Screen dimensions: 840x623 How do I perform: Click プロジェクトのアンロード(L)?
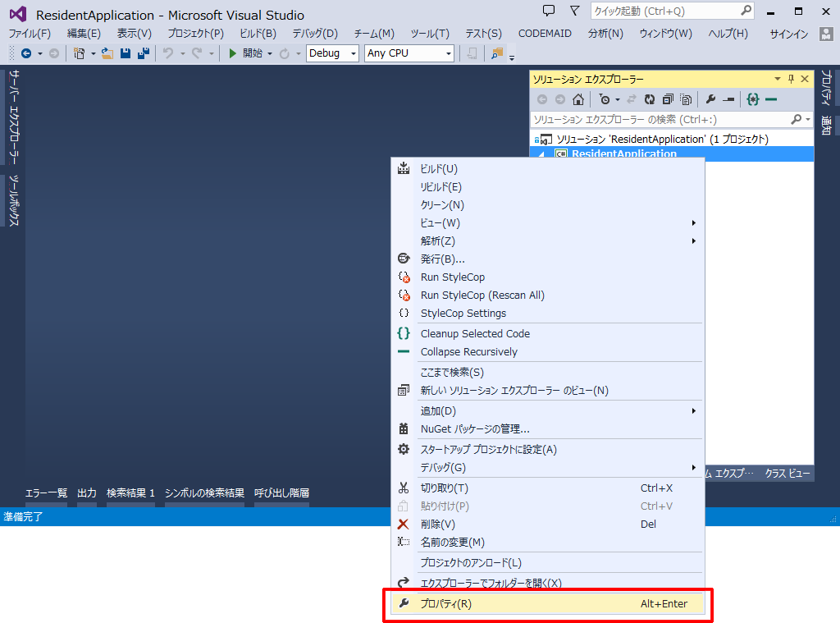coord(547,563)
